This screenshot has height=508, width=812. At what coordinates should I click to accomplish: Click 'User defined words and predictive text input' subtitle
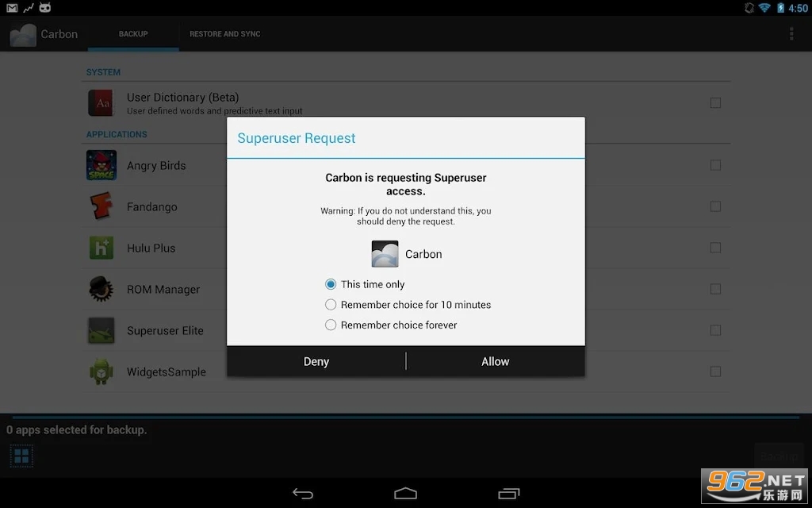tap(214, 111)
